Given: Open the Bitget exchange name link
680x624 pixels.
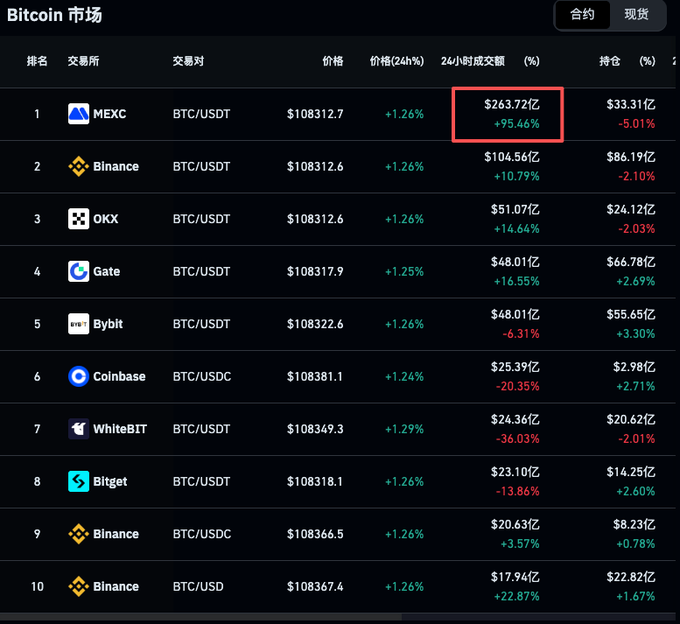Looking at the screenshot, I should coord(110,482).
